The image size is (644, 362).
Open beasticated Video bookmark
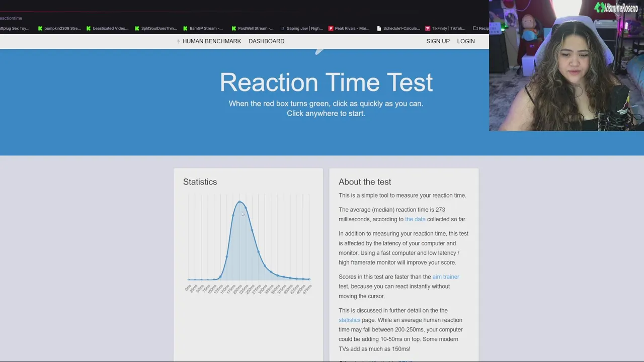(x=107, y=28)
